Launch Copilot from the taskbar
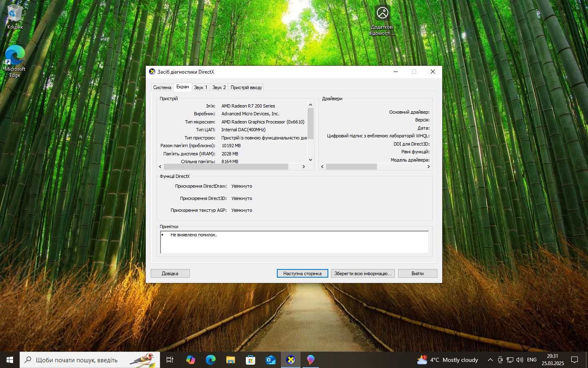Image resolution: width=588 pixels, height=368 pixels. 190,360
